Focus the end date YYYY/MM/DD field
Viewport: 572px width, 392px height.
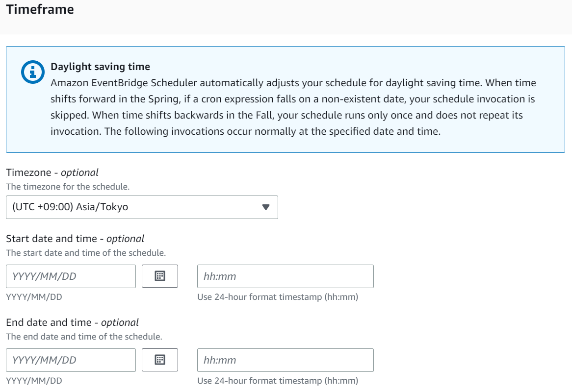coord(71,360)
